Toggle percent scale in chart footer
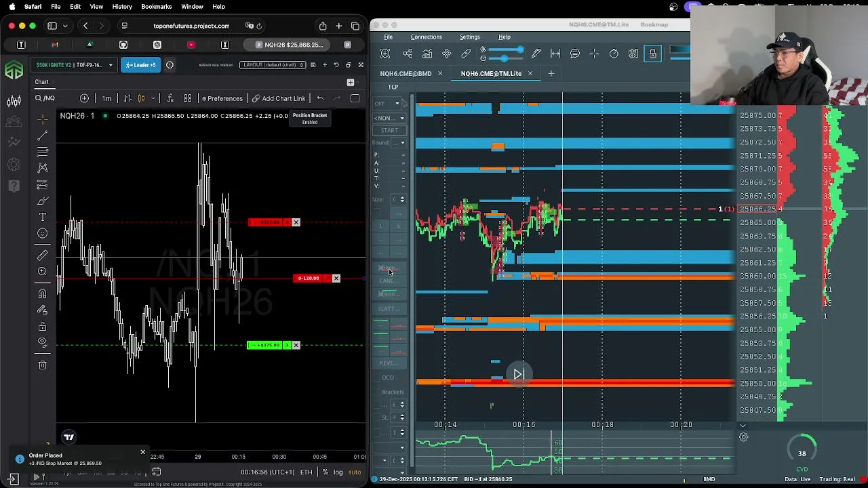The height and width of the screenshot is (488, 868). [x=325, y=472]
